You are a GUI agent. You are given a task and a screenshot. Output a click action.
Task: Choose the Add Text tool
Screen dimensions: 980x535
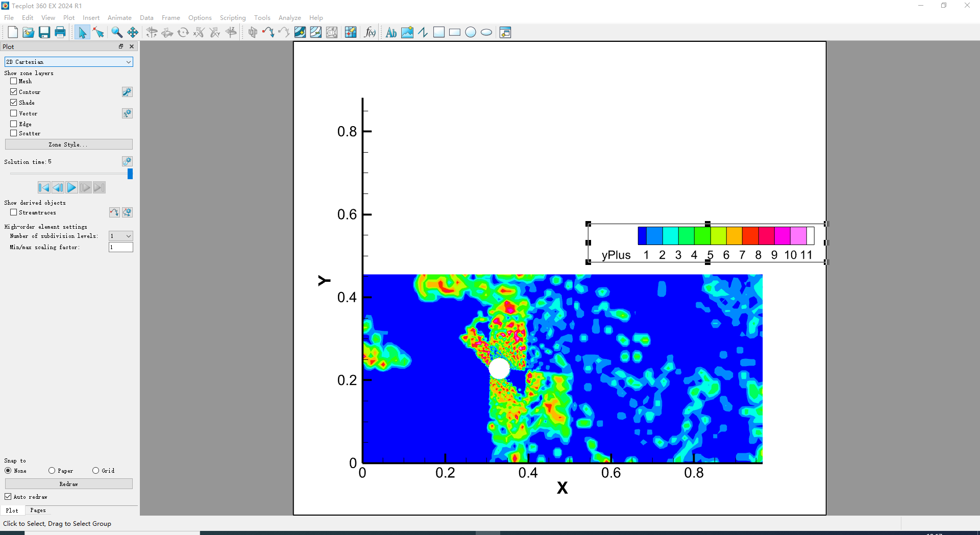tap(391, 33)
